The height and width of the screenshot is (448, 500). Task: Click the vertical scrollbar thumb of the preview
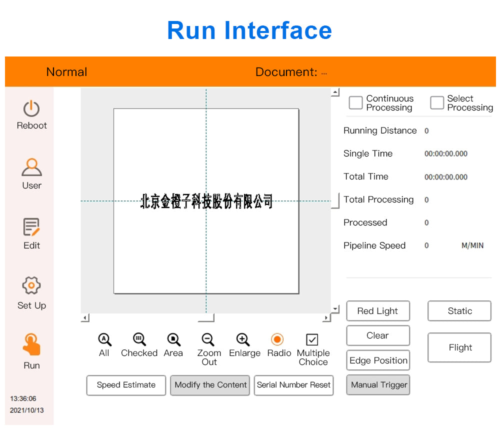click(335, 200)
